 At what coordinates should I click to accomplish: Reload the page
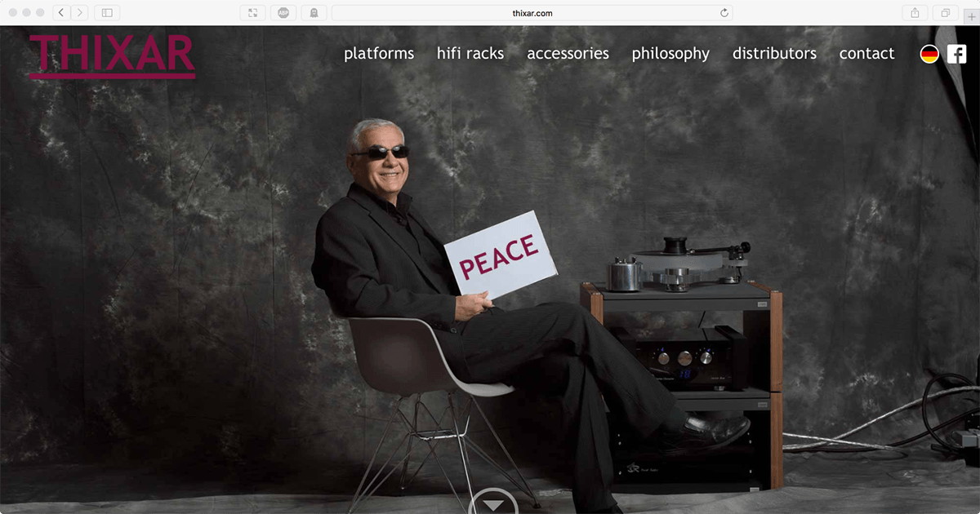[x=724, y=13]
